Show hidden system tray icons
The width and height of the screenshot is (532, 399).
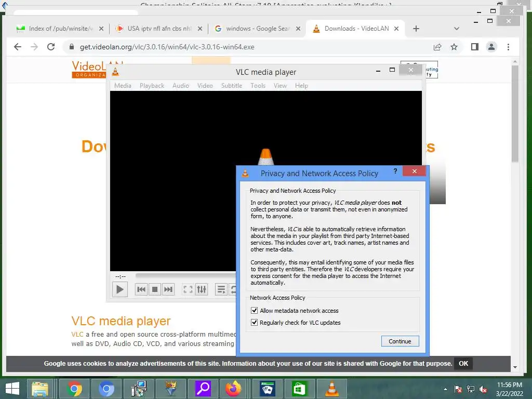click(445, 389)
